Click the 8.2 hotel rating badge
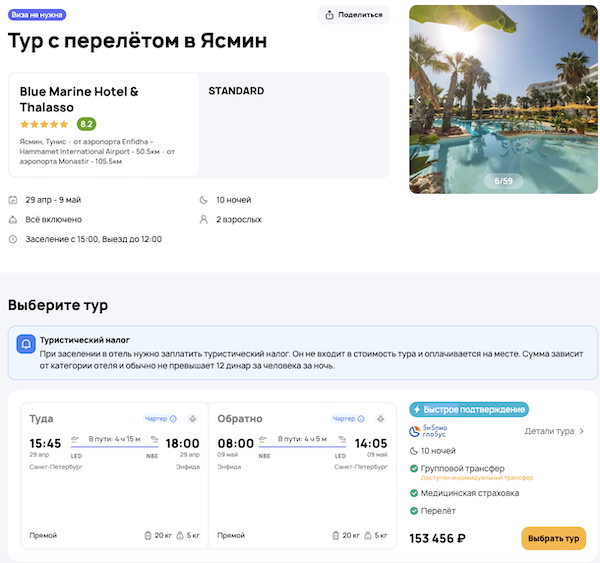This screenshot has height=563, width=600. 86,124
